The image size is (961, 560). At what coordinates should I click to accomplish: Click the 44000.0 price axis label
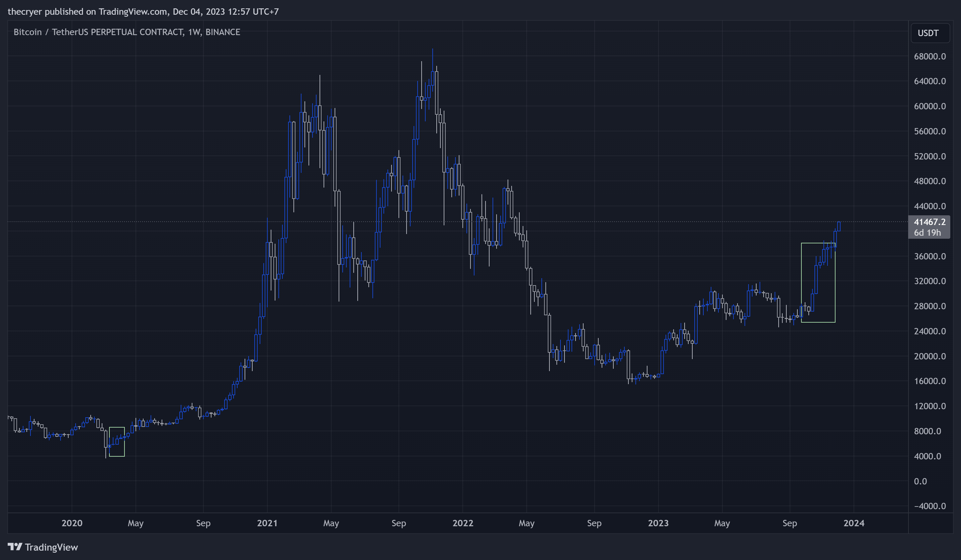[x=930, y=206]
